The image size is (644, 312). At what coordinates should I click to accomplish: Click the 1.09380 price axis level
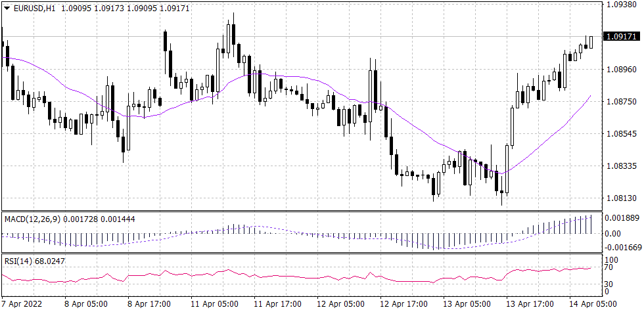point(622,4)
